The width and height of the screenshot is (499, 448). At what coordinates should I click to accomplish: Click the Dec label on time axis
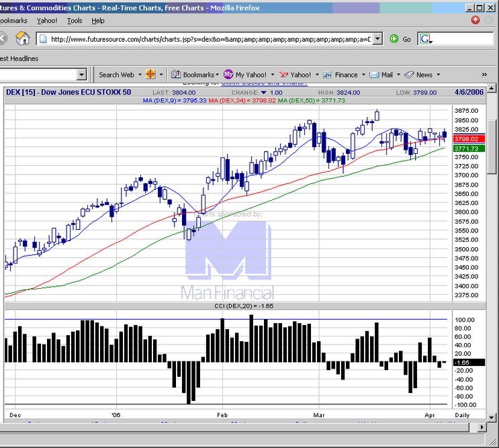click(15, 415)
